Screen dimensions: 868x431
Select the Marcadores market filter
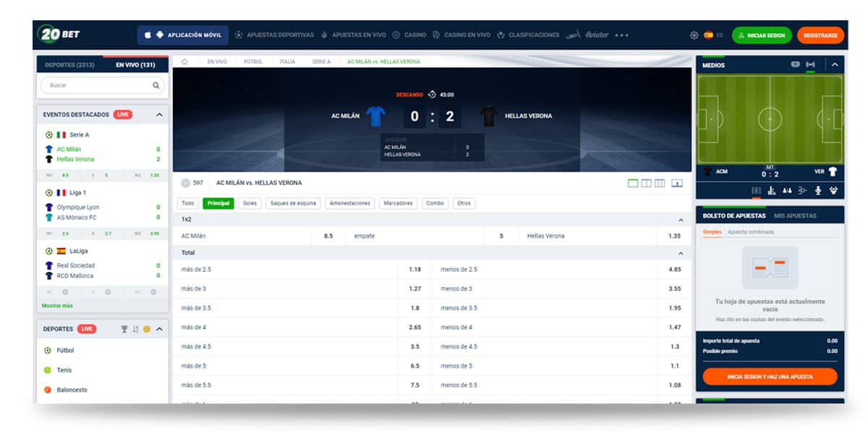[x=399, y=203]
